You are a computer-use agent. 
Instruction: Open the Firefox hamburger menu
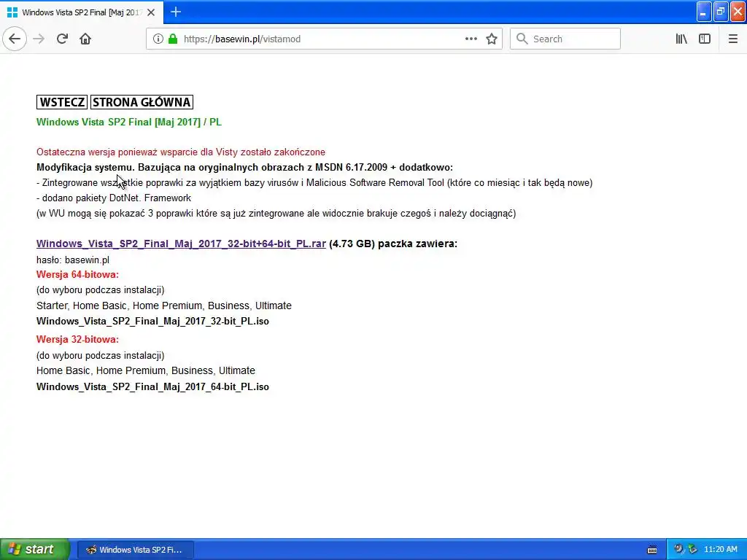pyautogui.click(x=732, y=39)
